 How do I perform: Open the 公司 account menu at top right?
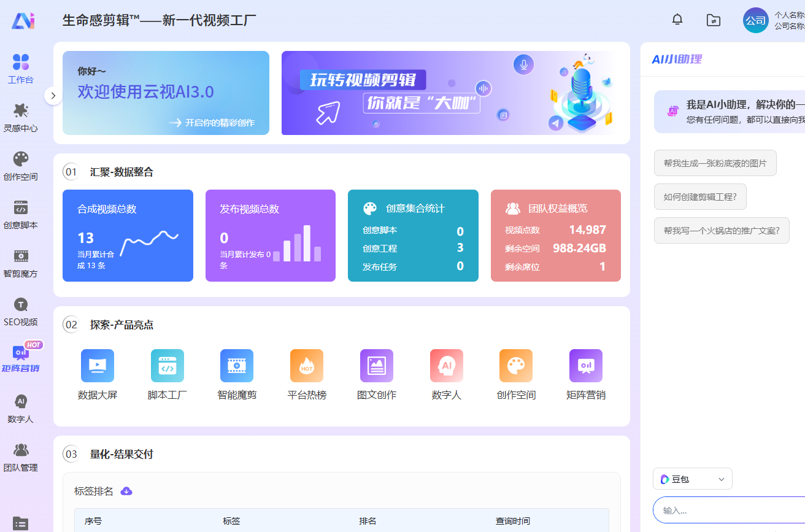[755, 20]
